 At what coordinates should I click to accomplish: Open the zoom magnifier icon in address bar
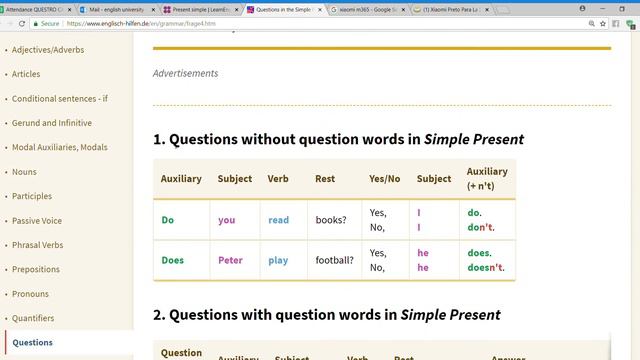click(x=591, y=24)
